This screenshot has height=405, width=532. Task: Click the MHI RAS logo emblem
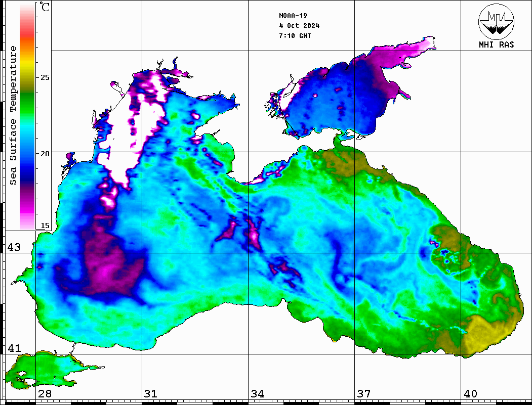pos(496,21)
